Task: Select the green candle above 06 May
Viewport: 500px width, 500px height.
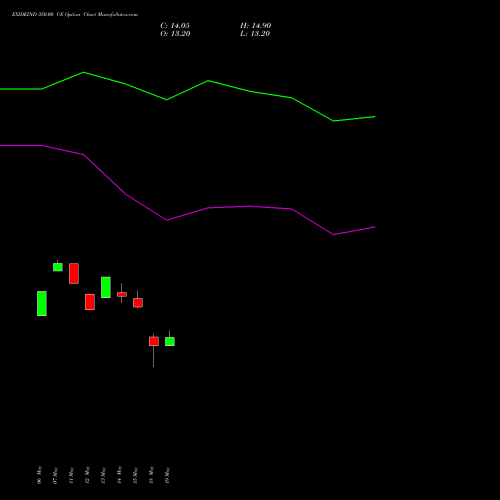Action: pyautogui.click(x=42, y=303)
